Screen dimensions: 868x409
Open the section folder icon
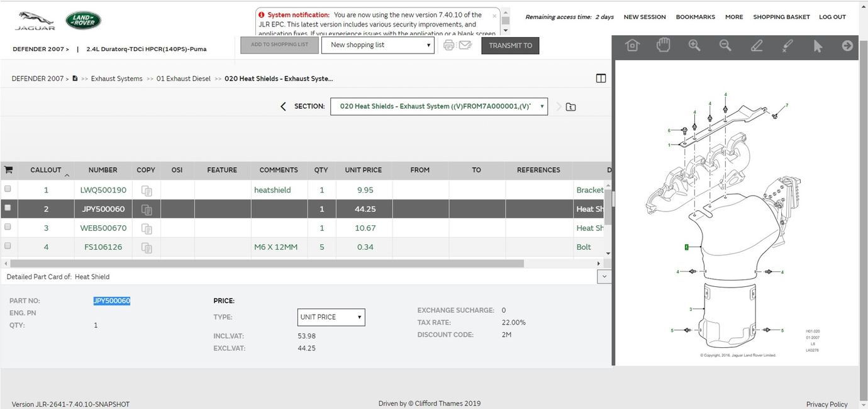click(570, 106)
